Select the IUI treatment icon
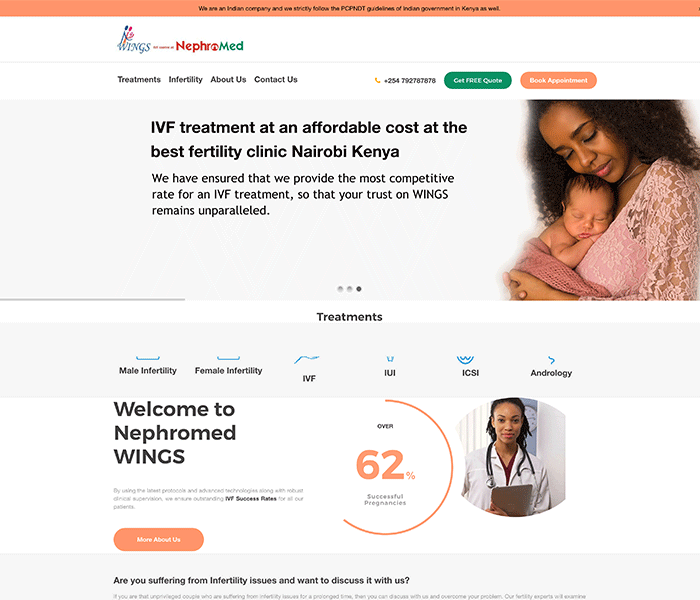The height and width of the screenshot is (600, 700). pyautogui.click(x=390, y=358)
